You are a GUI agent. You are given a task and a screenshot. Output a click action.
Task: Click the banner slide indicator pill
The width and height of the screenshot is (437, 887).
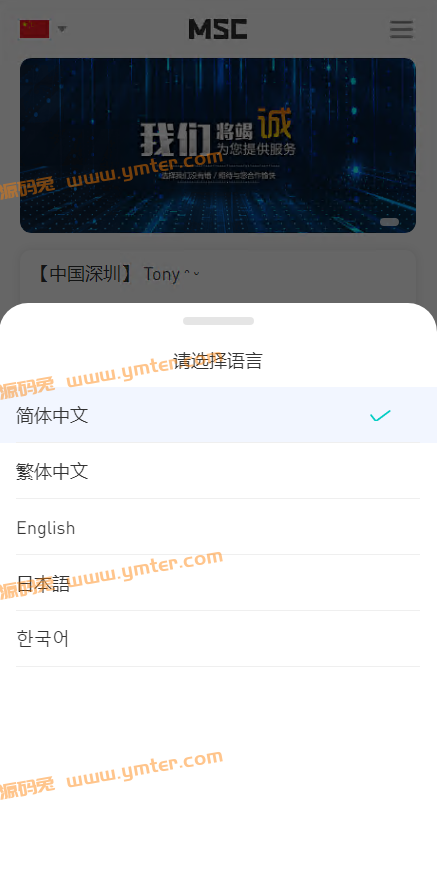(x=390, y=222)
